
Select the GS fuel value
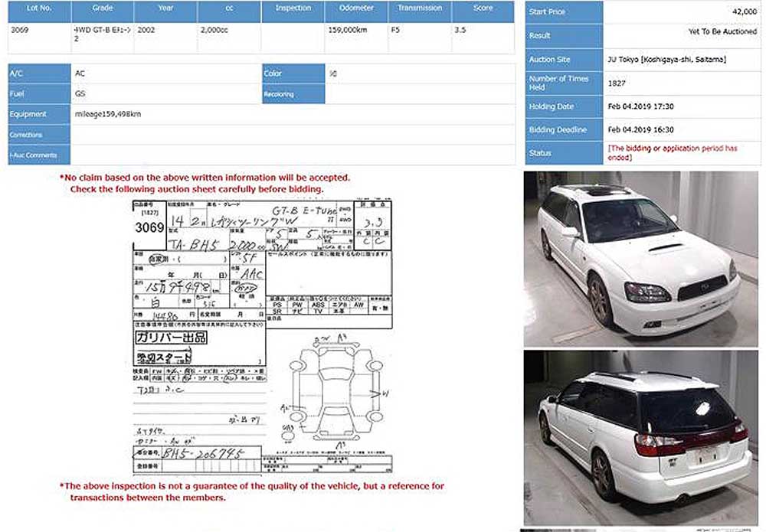click(80, 93)
